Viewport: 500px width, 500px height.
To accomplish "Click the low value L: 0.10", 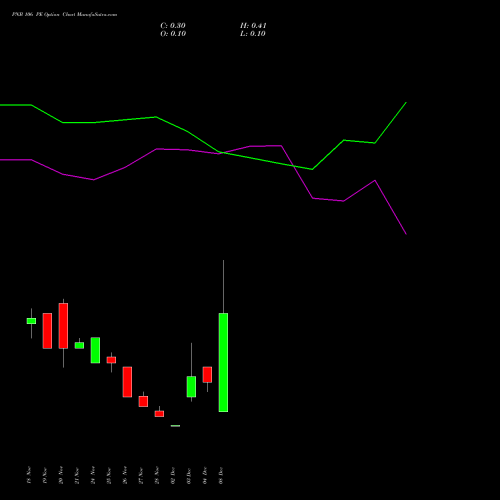I will [253, 34].
